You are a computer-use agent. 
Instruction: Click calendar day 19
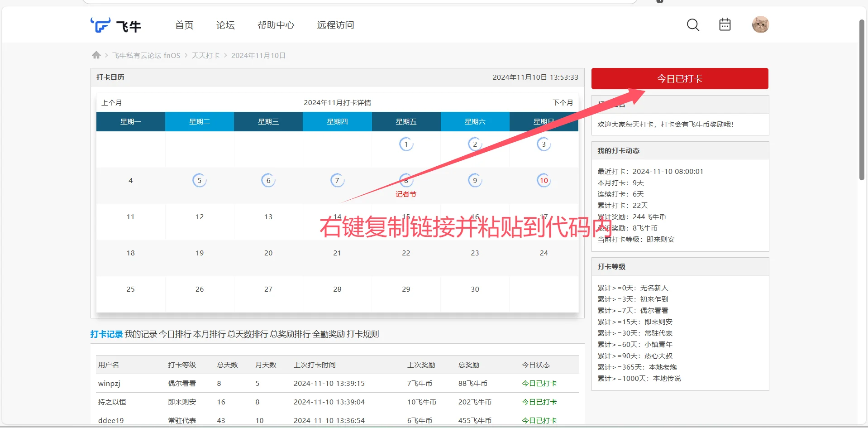200,253
